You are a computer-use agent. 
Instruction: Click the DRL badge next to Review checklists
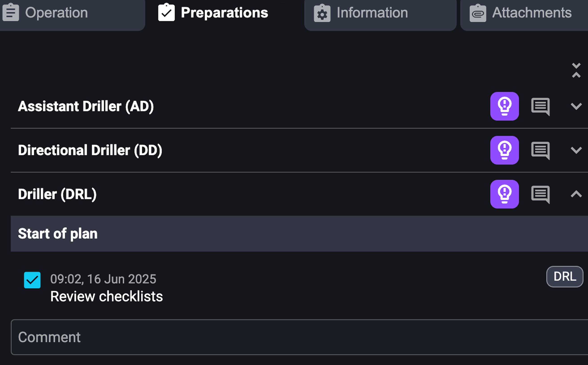[565, 276]
